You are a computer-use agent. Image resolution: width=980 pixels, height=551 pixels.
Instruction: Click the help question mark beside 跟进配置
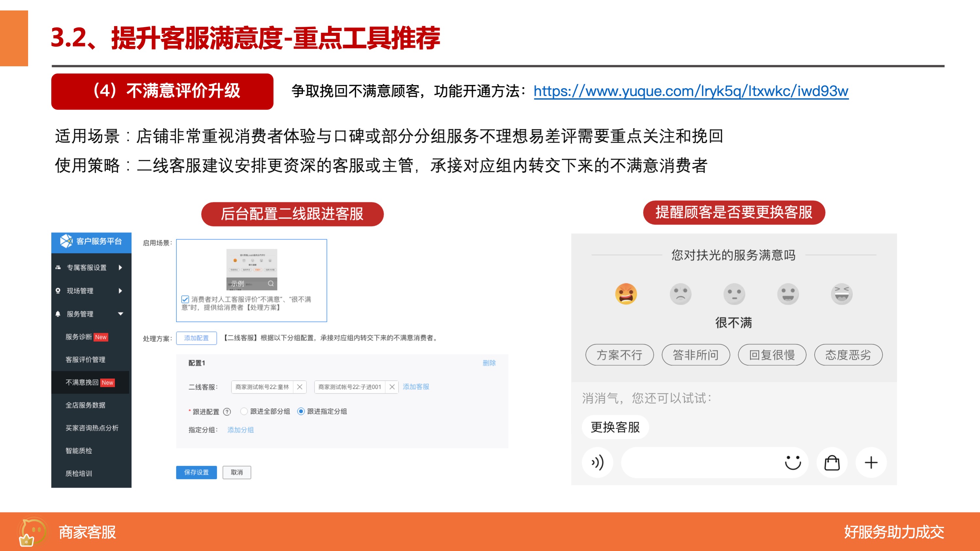tap(227, 412)
